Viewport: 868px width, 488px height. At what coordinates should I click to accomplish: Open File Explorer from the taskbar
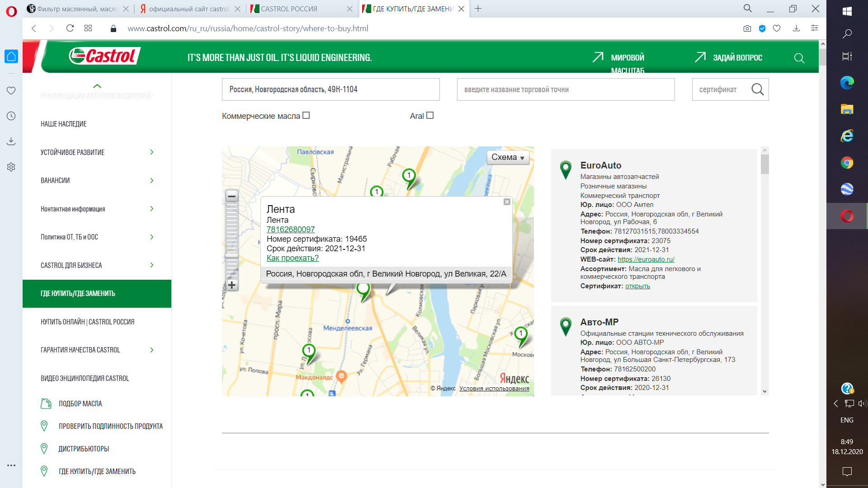pyautogui.click(x=847, y=109)
